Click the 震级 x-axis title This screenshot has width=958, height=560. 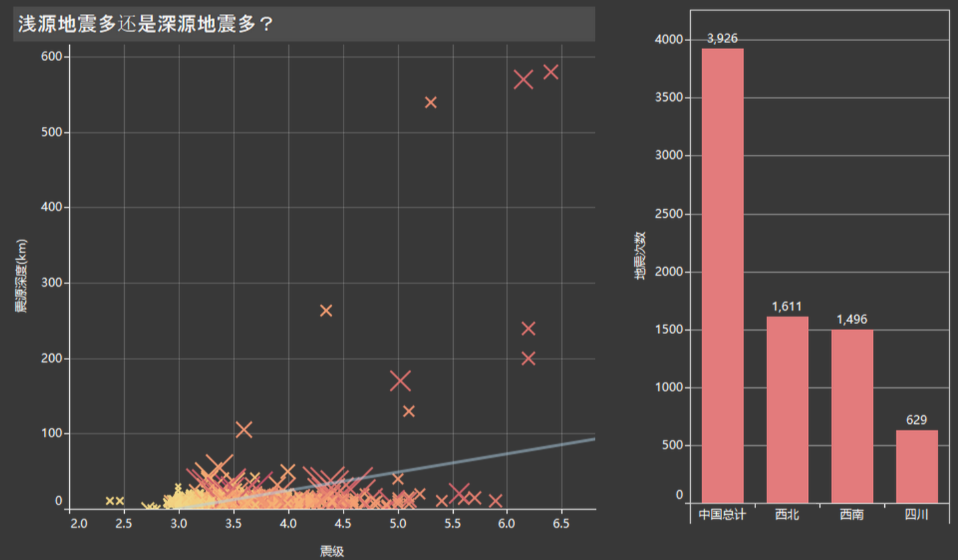click(332, 551)
